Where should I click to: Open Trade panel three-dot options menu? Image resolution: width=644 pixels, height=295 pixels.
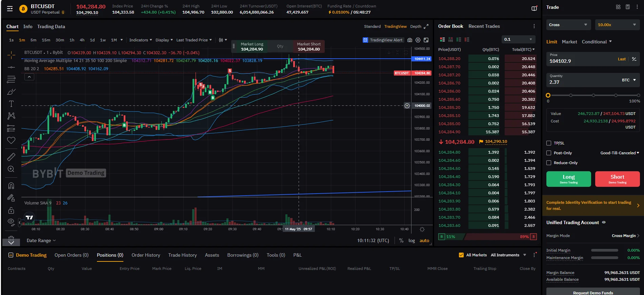click(x=637, y=7)
